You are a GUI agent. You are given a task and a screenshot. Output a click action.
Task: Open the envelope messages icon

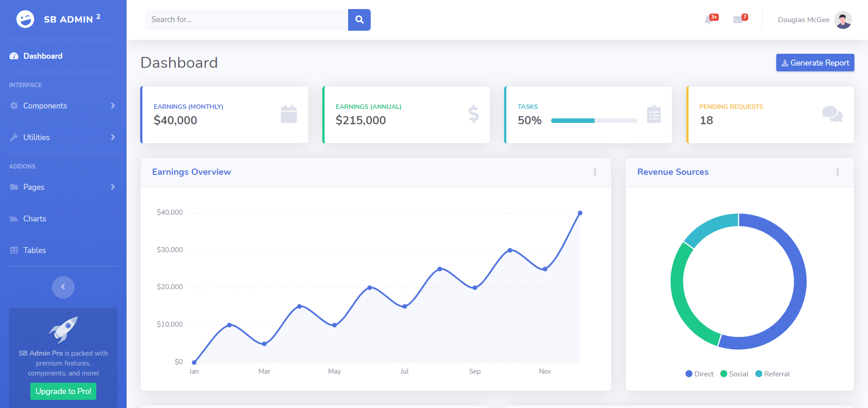(738, 20)
